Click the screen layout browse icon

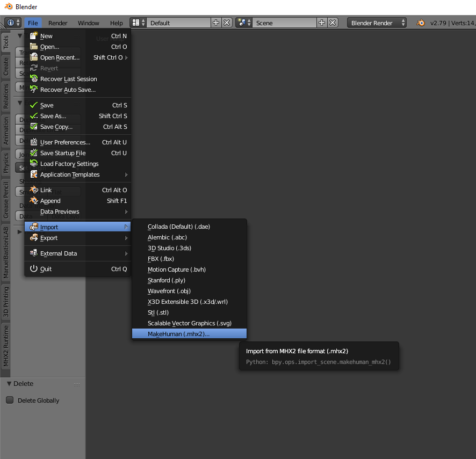(139, 23)
